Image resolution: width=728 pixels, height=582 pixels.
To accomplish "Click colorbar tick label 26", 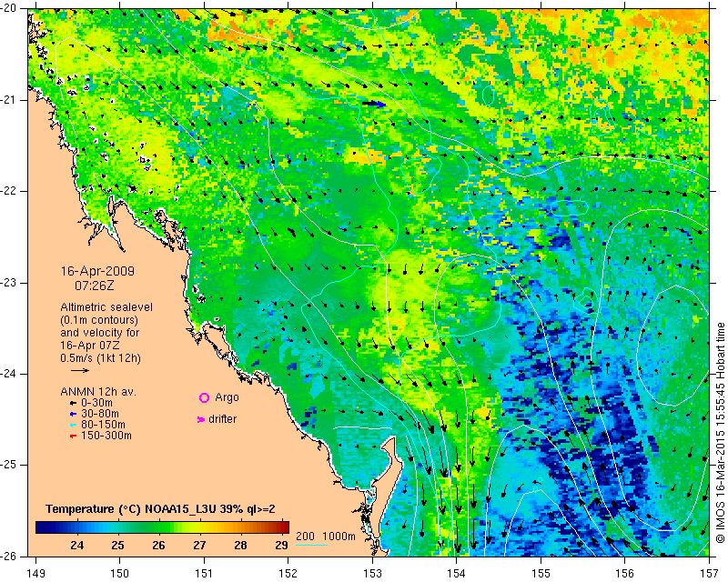I will pyautogui.click(x=158, y=545).
